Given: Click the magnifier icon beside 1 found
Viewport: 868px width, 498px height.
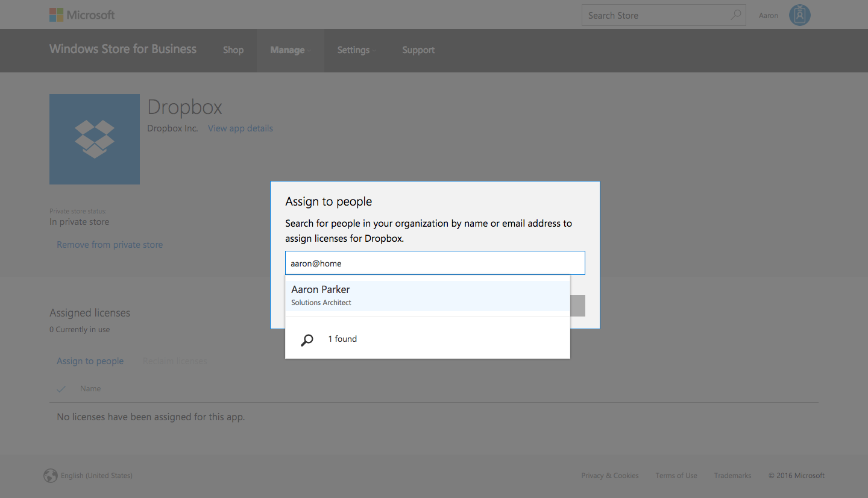Looking at the screenshot, I should point(307,340).
